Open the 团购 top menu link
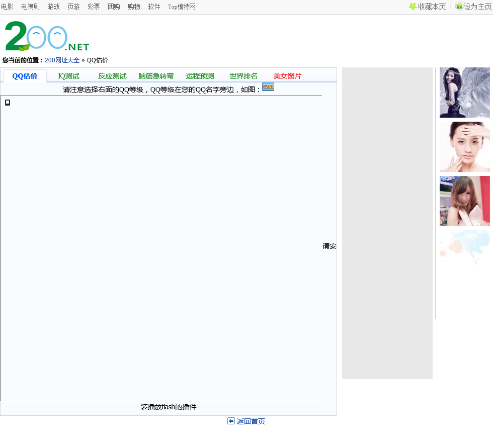The width and height of the screenshot is (493, 448). [114, 7]
